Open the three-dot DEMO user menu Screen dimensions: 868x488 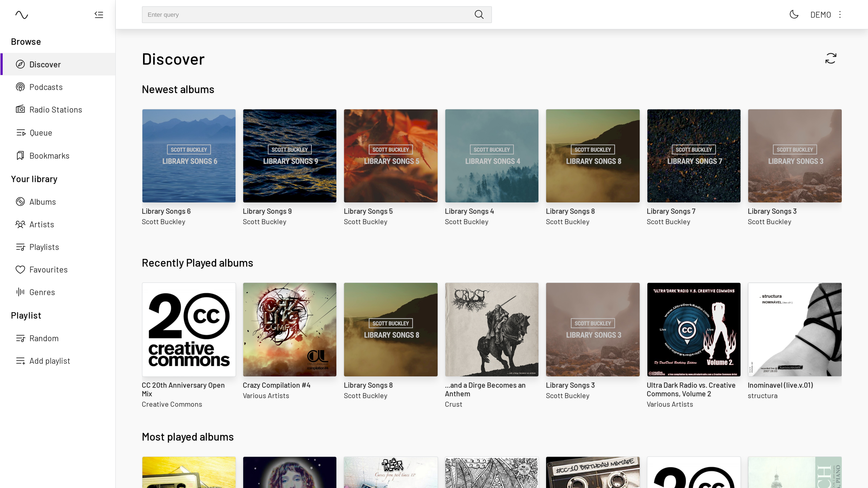tap(840, 14)
